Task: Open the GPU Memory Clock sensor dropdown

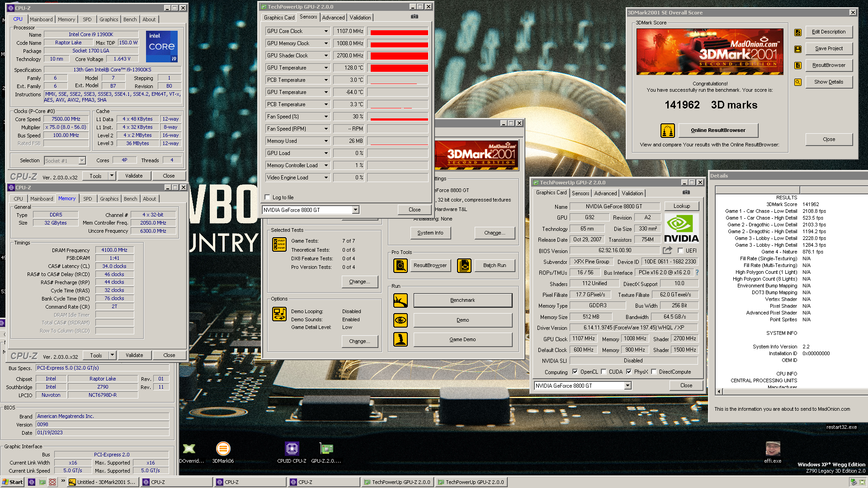Action: pyautogui.click(x=326, y=43)
